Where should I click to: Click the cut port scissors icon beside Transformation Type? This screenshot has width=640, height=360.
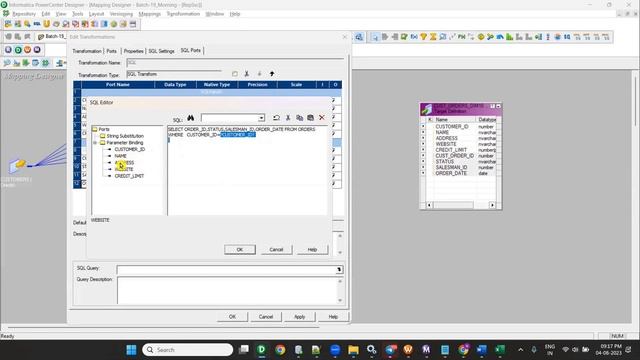tap(247, 74)
